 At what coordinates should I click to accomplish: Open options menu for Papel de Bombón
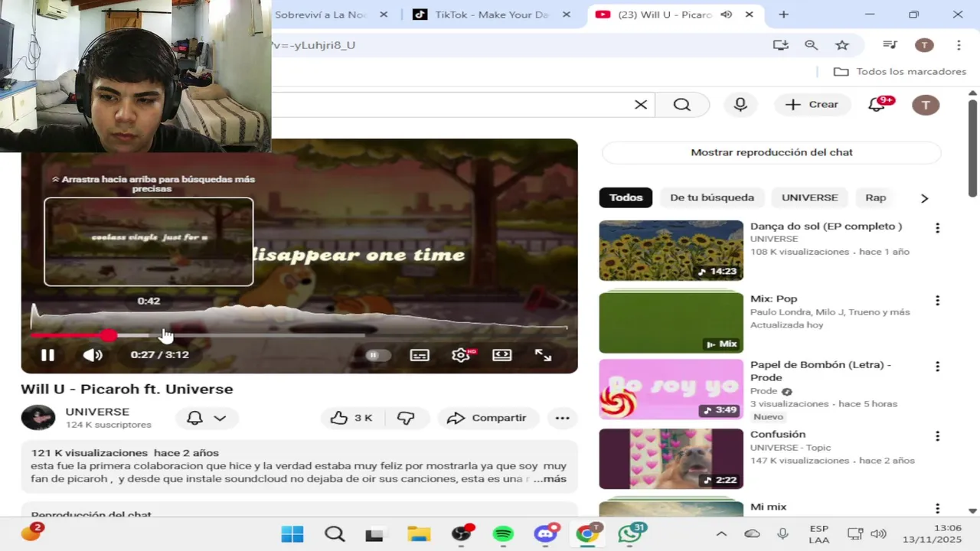point(937,367)
